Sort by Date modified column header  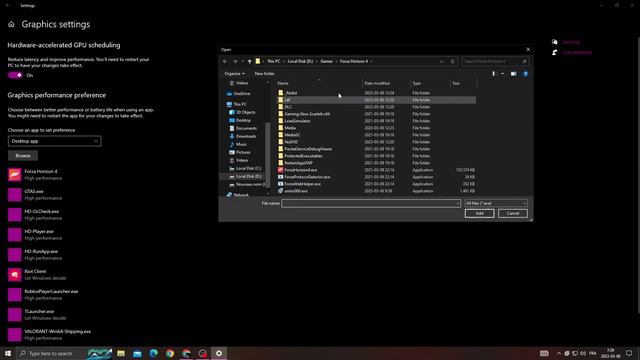coord(386,83)
